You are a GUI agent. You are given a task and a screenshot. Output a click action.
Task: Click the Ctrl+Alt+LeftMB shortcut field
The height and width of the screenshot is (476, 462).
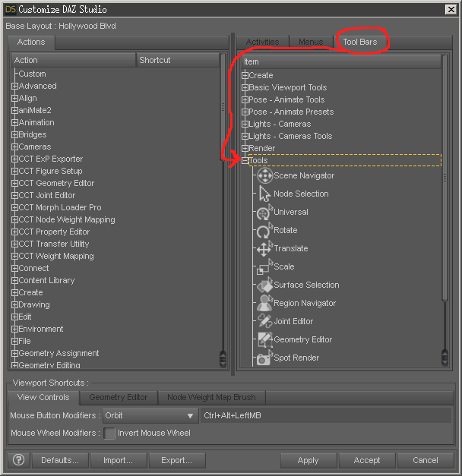coord(325,415)
